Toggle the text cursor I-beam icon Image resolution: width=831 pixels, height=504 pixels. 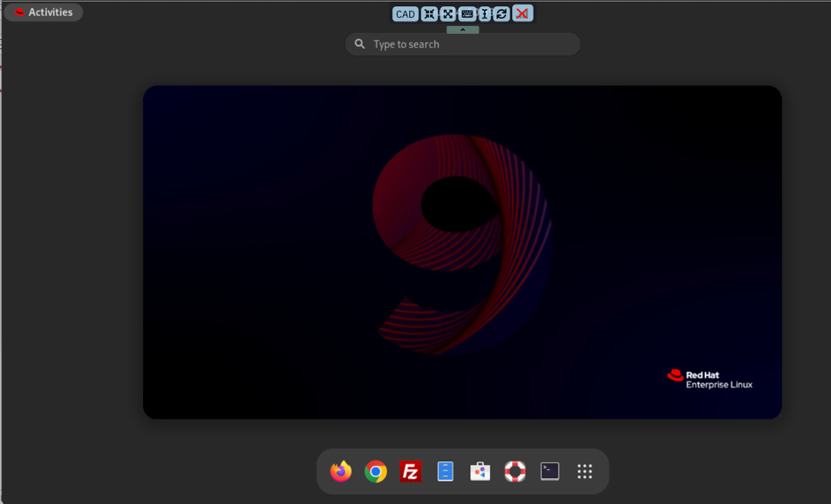pos(485,14)
